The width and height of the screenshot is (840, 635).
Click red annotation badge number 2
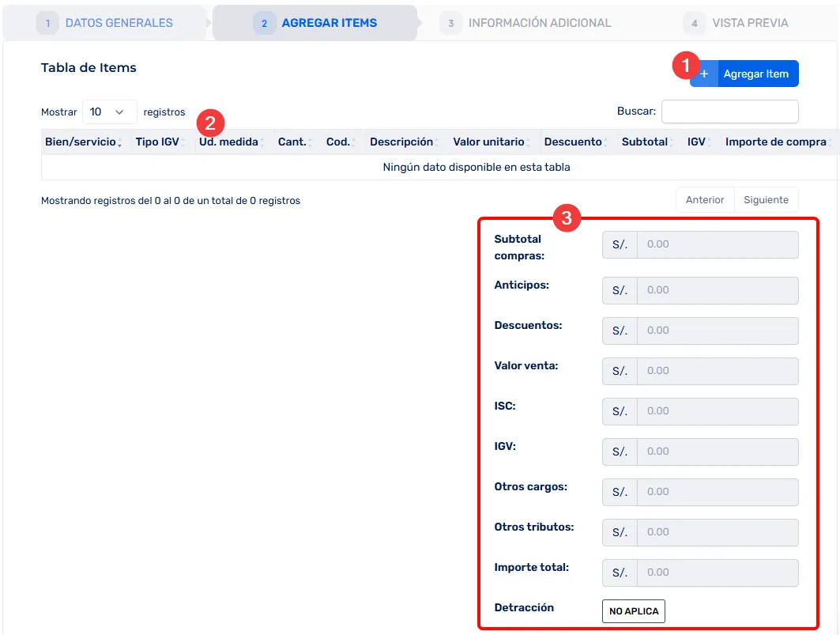210,123
